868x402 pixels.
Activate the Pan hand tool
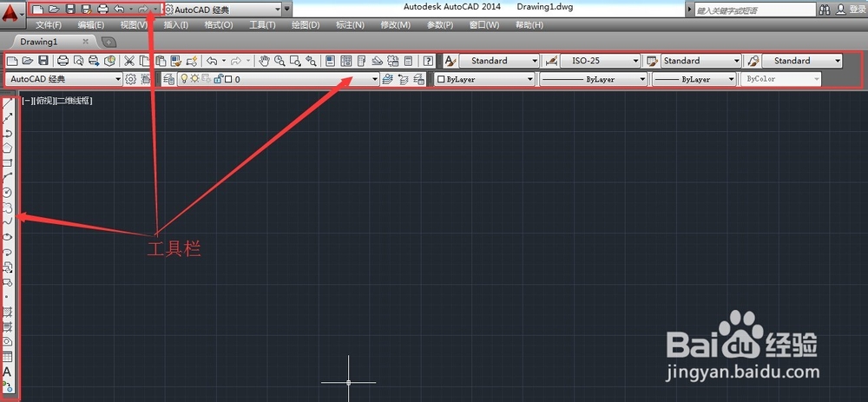(x=265, y=61)
